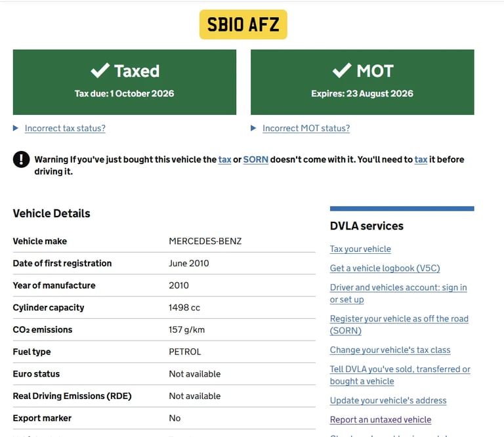Click the 'Fuel type' label
Viewport: 504px width, 437px height.
click(31, 352)
